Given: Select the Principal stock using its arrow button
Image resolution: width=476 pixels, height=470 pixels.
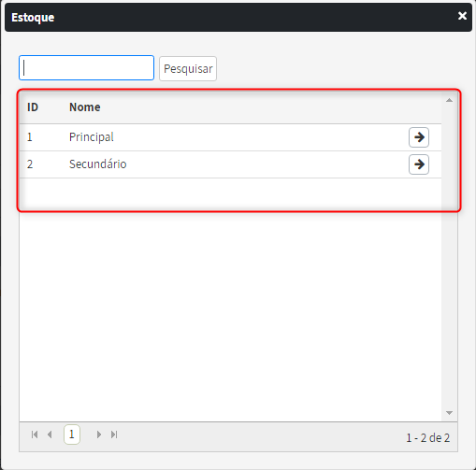Looking at the screenshot, I should pyautogui.click(x=419, y=137).
